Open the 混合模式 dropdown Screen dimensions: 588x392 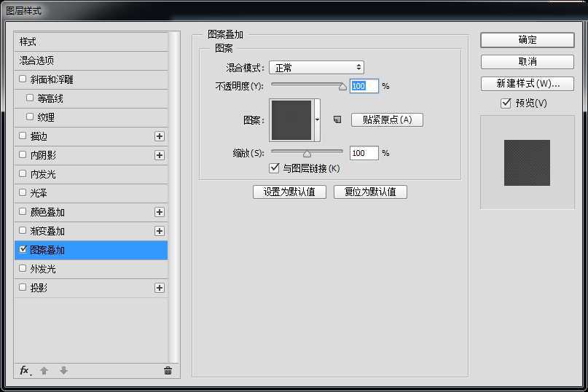(x=316, y=68)
